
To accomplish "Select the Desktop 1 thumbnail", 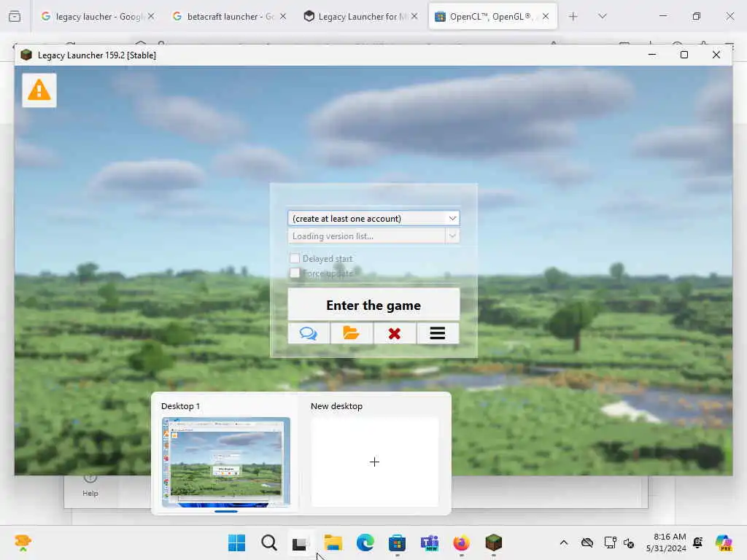I will (x=226, y=462).
